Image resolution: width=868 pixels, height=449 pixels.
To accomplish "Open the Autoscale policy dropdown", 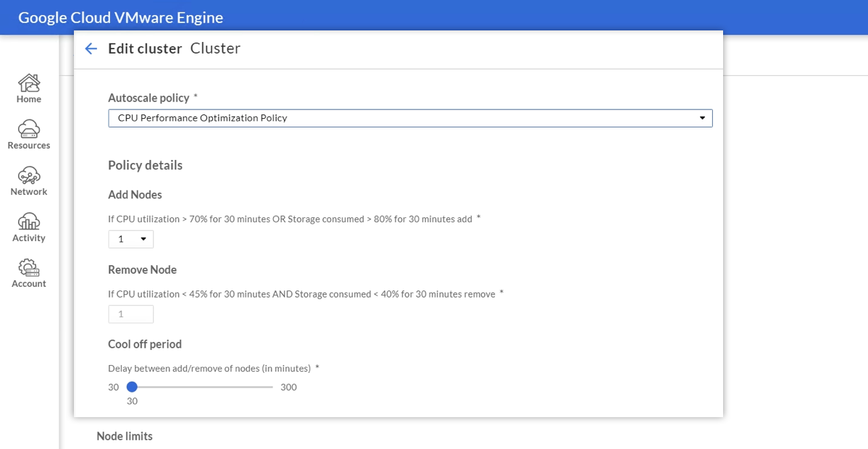I will (410, 118).
